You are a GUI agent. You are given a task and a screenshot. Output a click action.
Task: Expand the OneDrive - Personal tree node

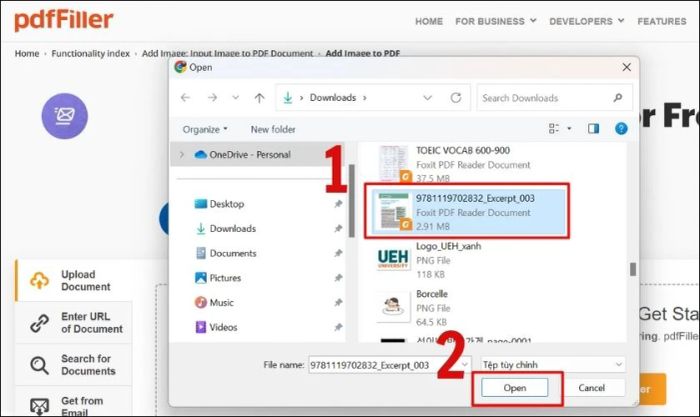click(x=181, y=154)
